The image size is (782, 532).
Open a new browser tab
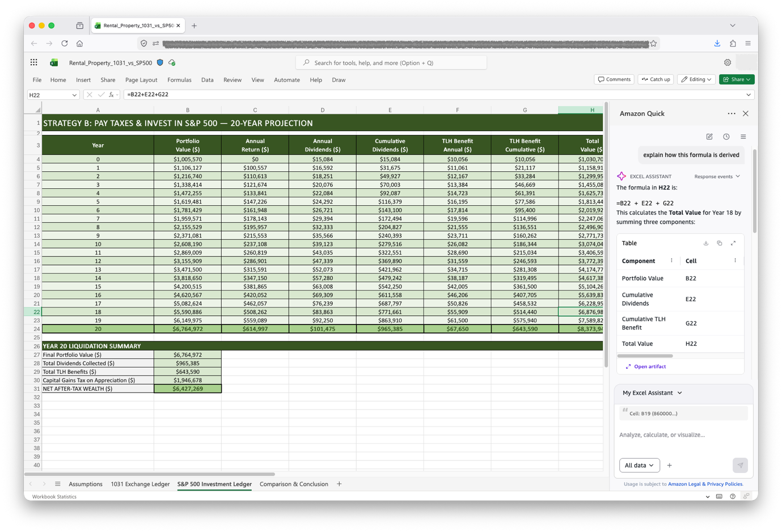(x=195, y=26)
